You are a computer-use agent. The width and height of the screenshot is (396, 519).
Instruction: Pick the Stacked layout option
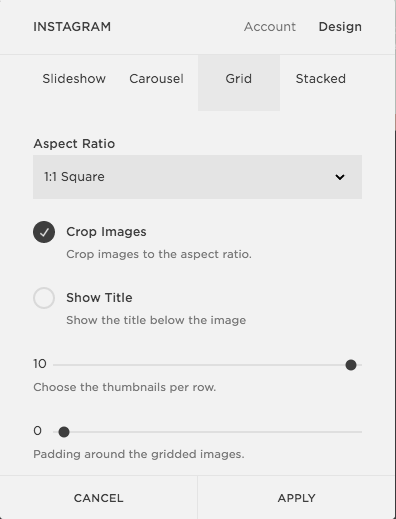[321, 79]
